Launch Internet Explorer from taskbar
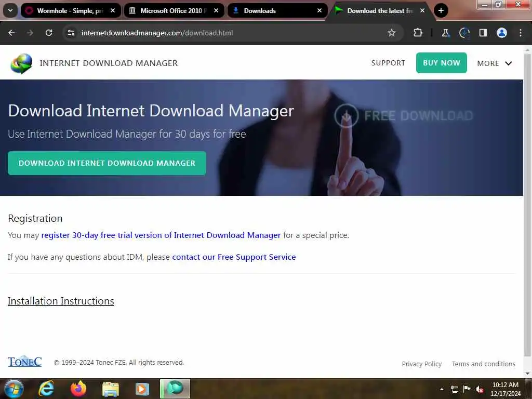 46,389
